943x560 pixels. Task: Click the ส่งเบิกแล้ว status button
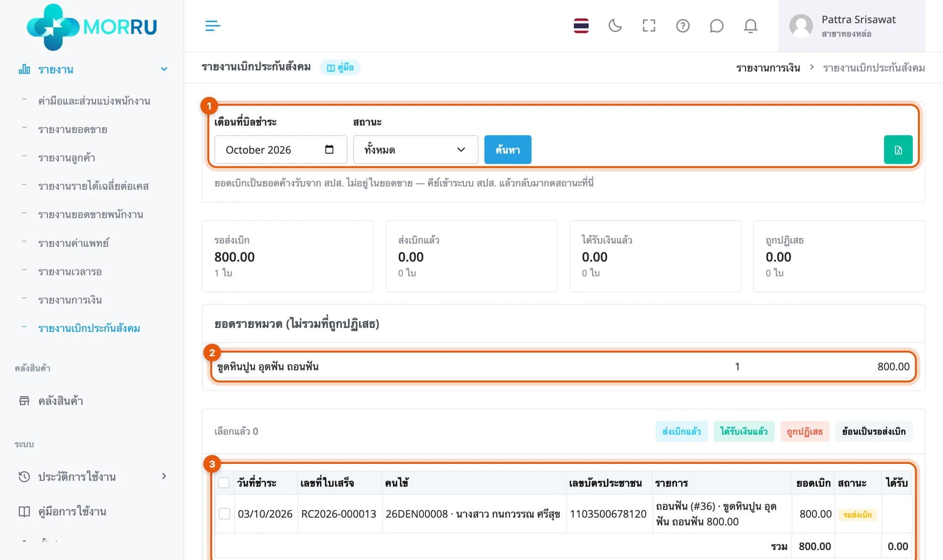tap(681, 431)
